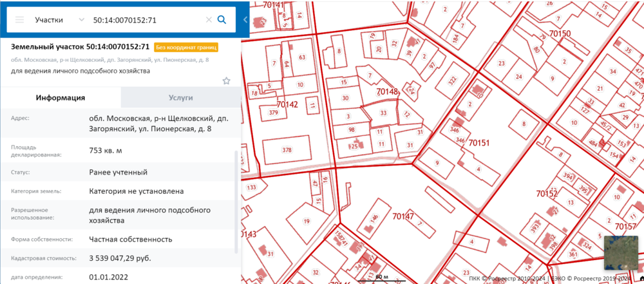
Task: Select parcel 322 on the map
Action: click(x=452, y=80)
